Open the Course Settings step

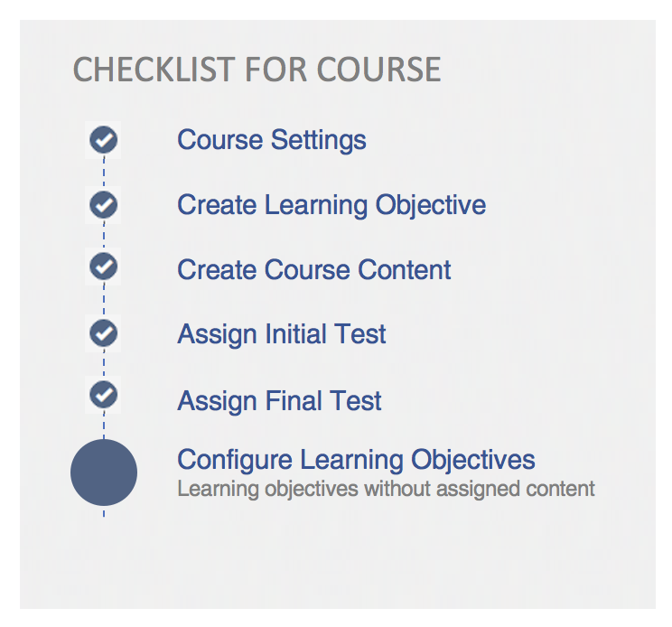[x=271, y=140]
